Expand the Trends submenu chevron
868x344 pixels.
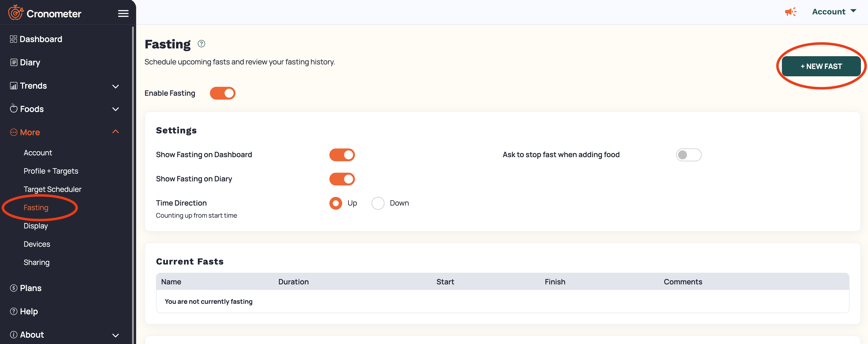point(115,86)
